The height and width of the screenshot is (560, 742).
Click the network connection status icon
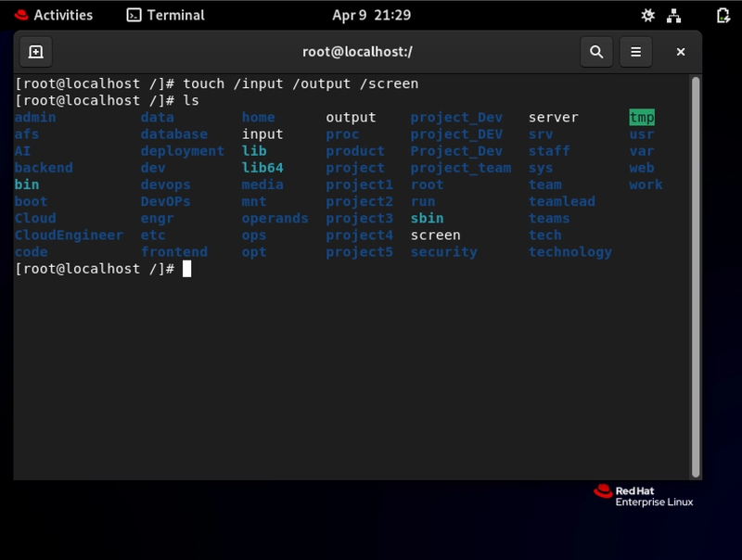[674, 15]
